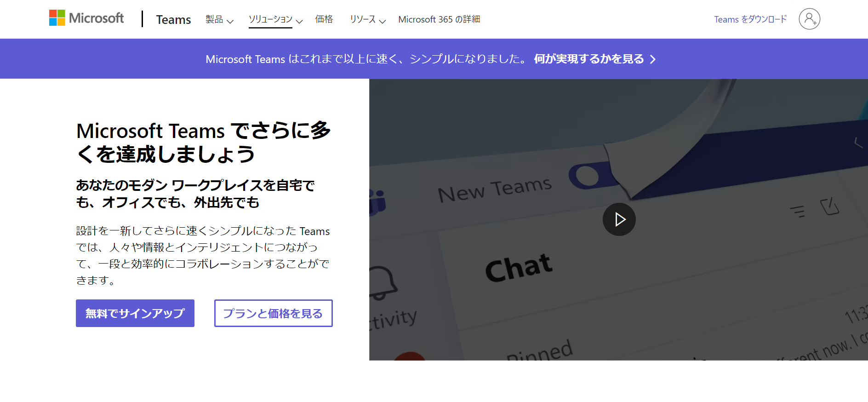Open the 価格 page
The width and height of the screenshot is (868, 402).
point(324,19)
